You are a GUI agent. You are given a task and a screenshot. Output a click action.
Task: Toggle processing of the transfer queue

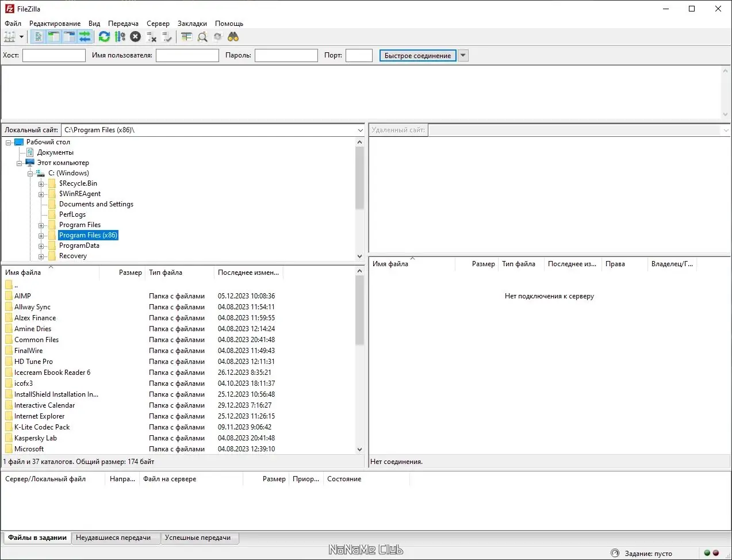[x=120, y=37]
